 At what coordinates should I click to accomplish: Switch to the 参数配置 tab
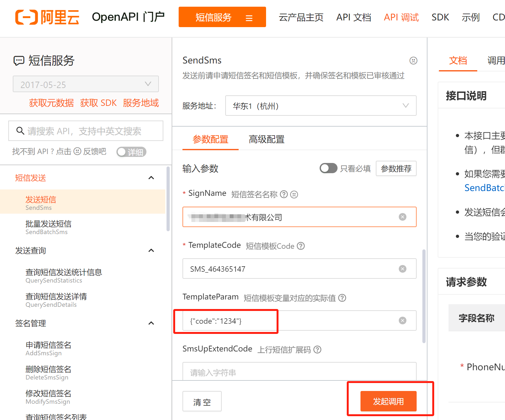pyautogui.click(x=211, y=139)
